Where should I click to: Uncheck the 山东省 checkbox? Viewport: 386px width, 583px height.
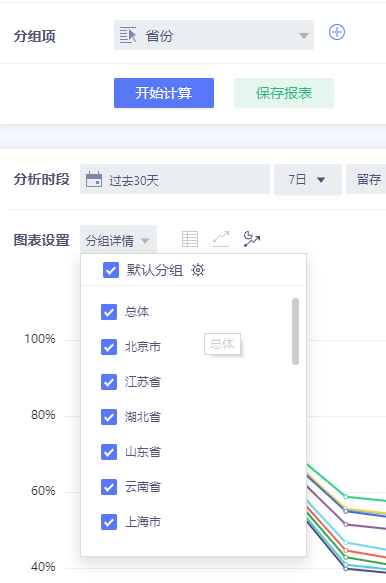click(109, 452)
